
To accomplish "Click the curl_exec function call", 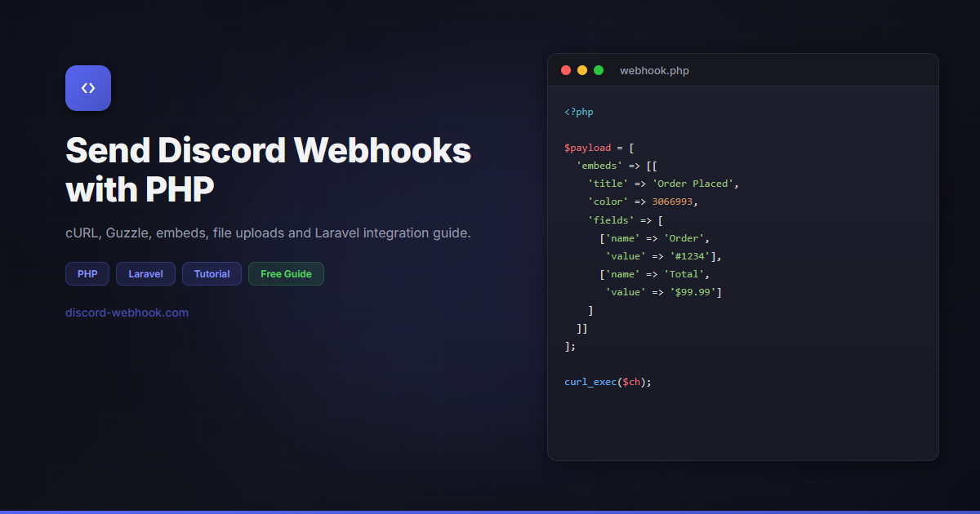I will (x=590, y=381).
